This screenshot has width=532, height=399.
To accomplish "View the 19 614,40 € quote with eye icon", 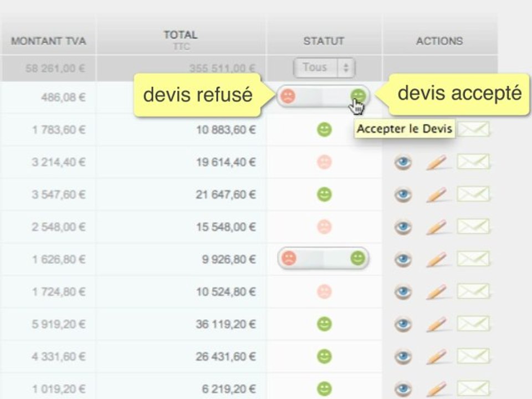I will point(403,162).
